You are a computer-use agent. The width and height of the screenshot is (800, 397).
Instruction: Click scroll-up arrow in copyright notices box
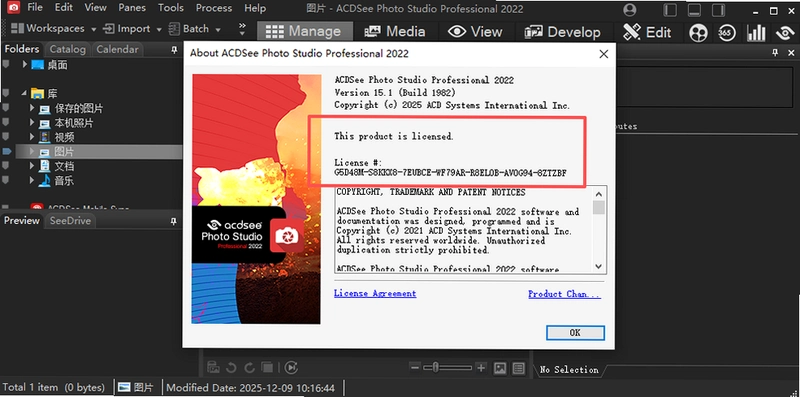pos(599,194)
